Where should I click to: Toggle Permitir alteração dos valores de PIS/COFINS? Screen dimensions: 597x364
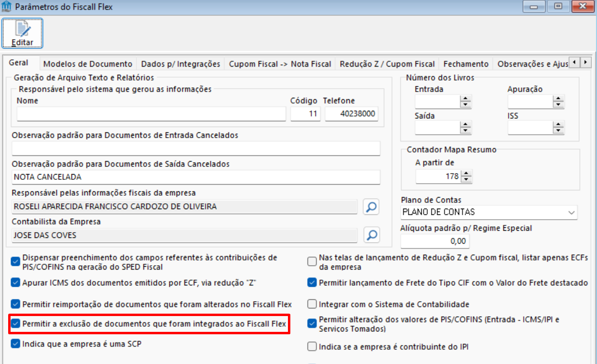[312, 324]
